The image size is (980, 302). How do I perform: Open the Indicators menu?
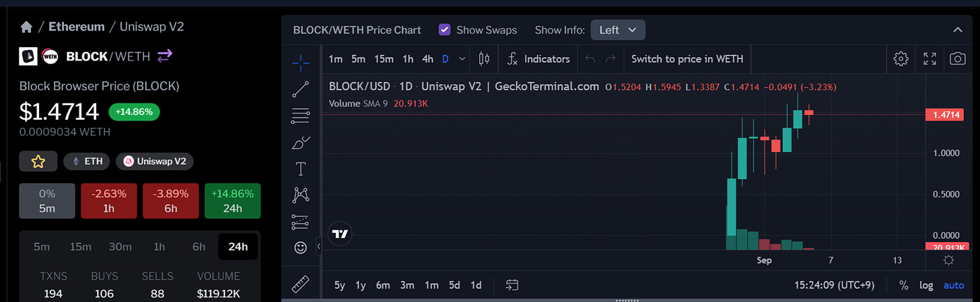[538, 59]
